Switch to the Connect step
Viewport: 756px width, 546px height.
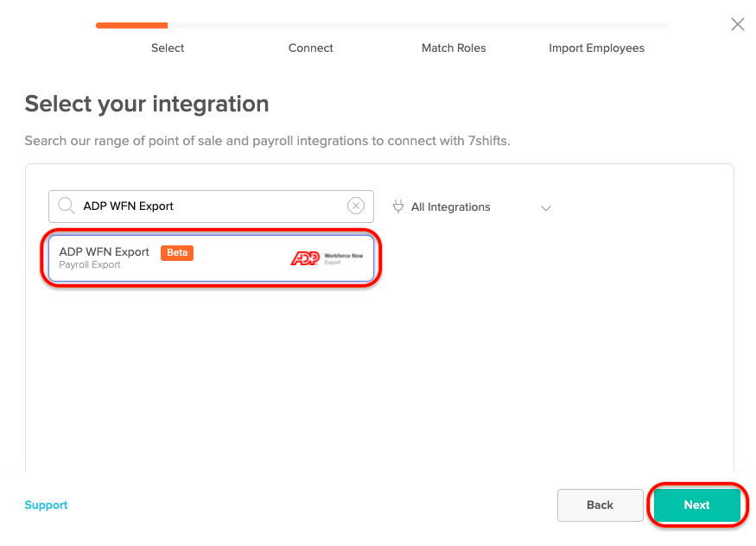coord(310,48)
